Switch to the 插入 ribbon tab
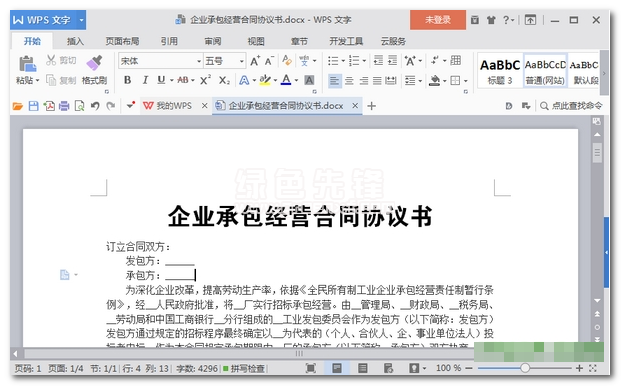This screenshot has width=621, height=386. pyautogui.click(x=75, y=41)
